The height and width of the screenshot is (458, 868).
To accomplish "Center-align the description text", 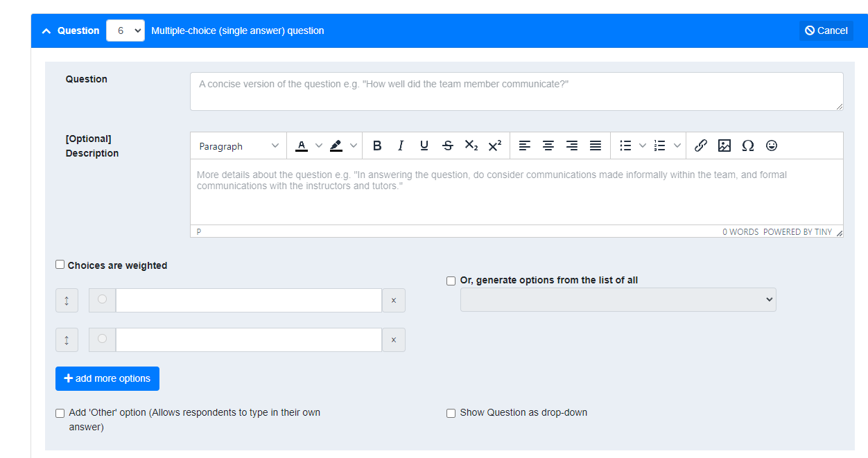I will pos(548,146).
